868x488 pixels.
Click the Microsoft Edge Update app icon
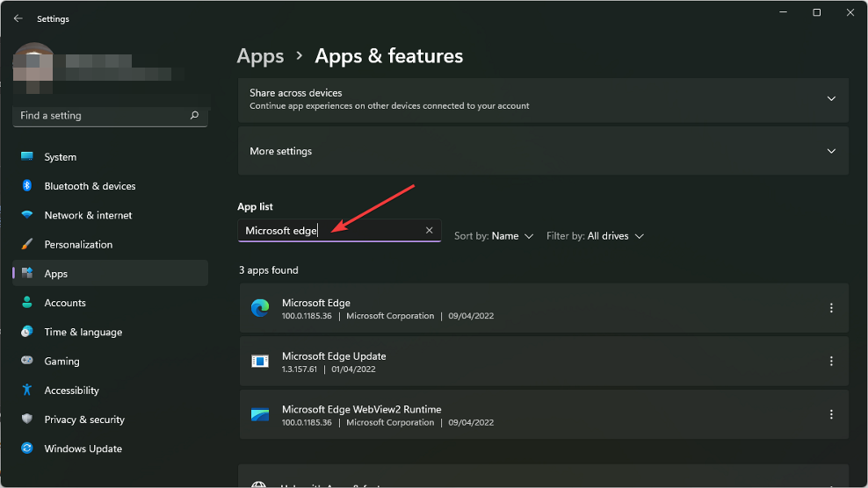pyautogui.click(x=260, y=362)
